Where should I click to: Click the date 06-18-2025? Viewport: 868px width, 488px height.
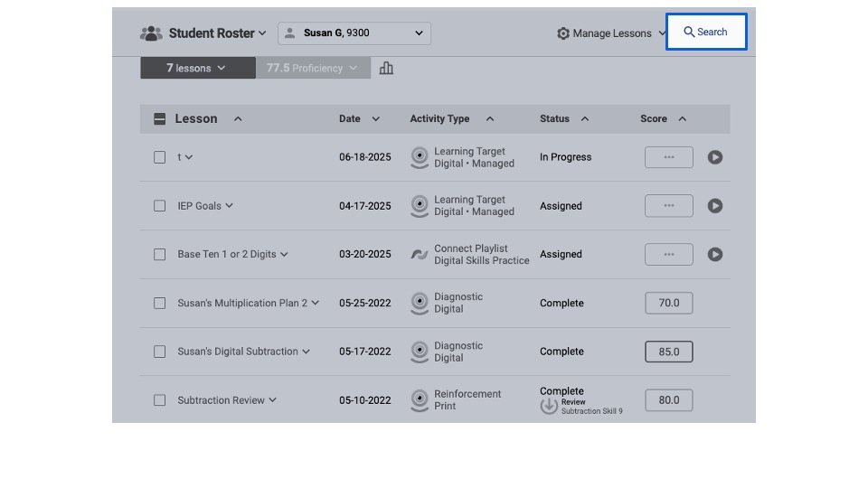point(364,157)
